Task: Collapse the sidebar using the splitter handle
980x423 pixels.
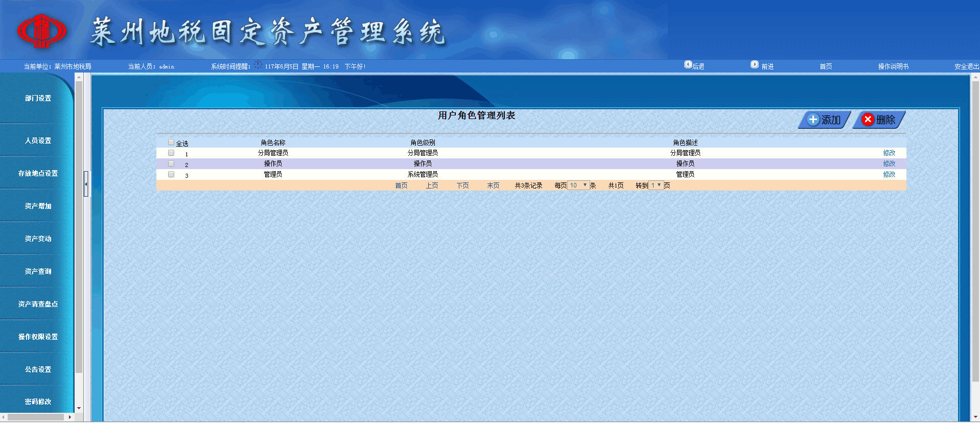Action: click(x=86, y=184)
